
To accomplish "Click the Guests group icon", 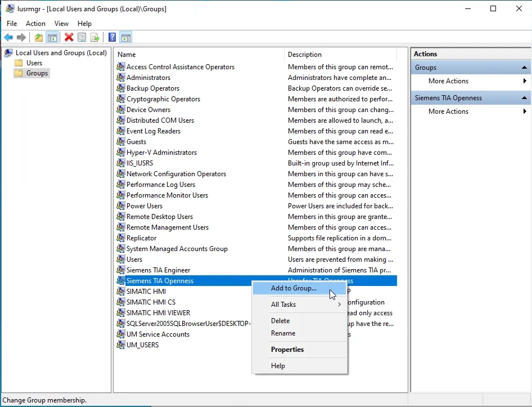I will pos(120,142).
